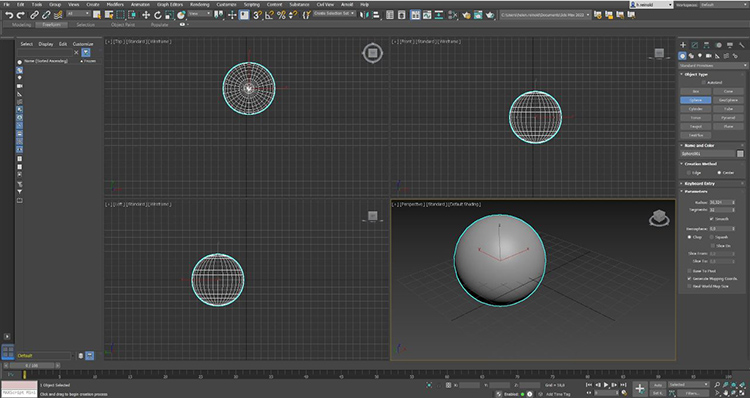Click the Plane primitive button

pyautogui.click(x=728, y=126)
